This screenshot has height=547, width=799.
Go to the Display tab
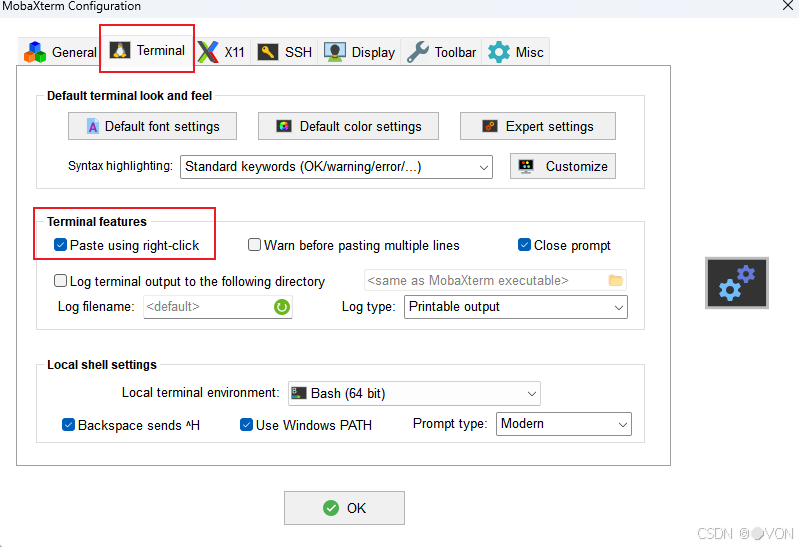tap(359, 52)
